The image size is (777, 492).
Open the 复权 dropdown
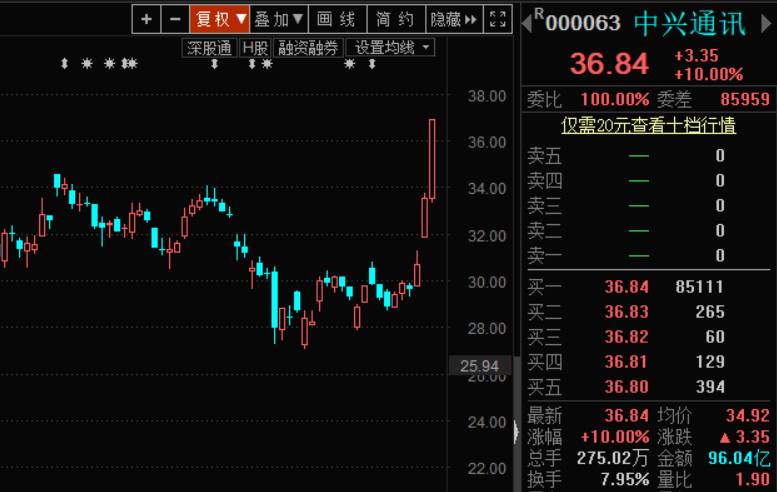[x=220, y=19]
